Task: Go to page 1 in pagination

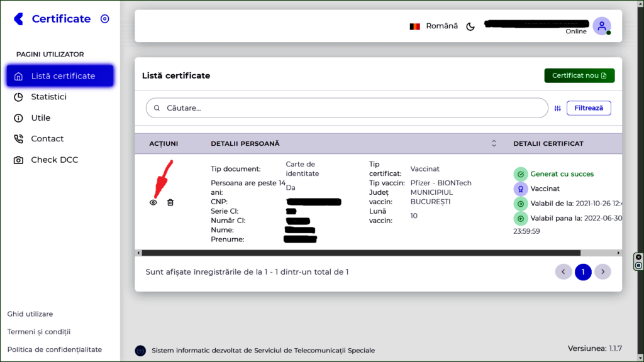Action: (x=583, y=271)
